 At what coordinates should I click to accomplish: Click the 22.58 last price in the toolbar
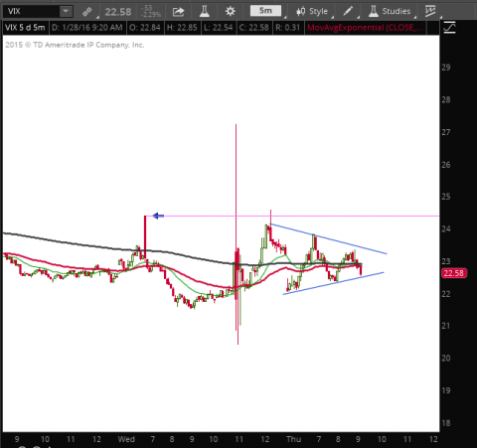click(118, 12)
